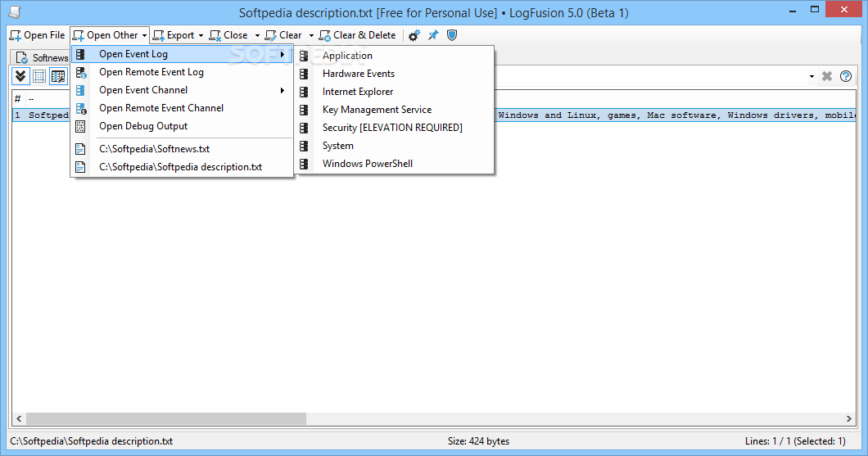The width and height of the screenshot is (868, 456).
Task: Click the Open Remote Event Channel icon
Action: click(81, 108)
